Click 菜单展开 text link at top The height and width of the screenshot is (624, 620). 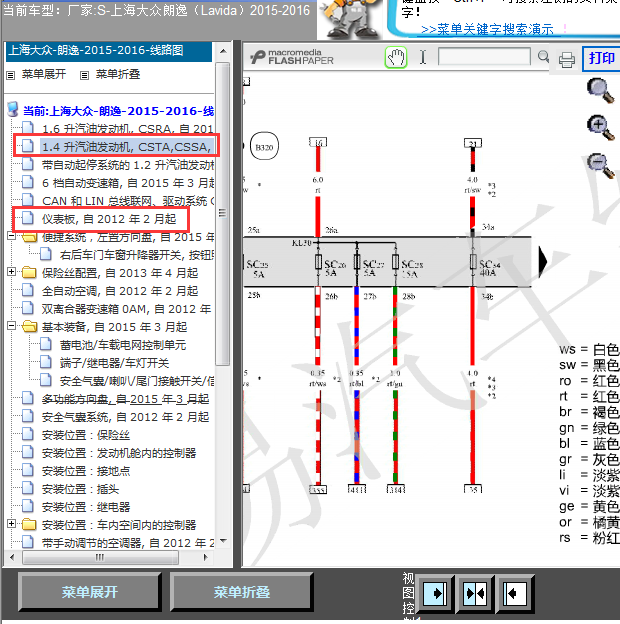(44, 74)
